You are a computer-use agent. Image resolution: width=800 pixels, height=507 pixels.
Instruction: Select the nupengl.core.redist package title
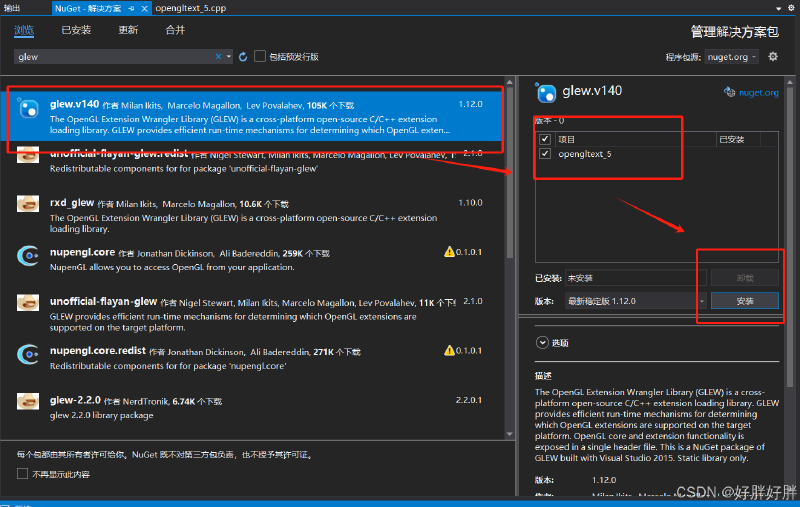pyautogui.click(x=97, y=351)
